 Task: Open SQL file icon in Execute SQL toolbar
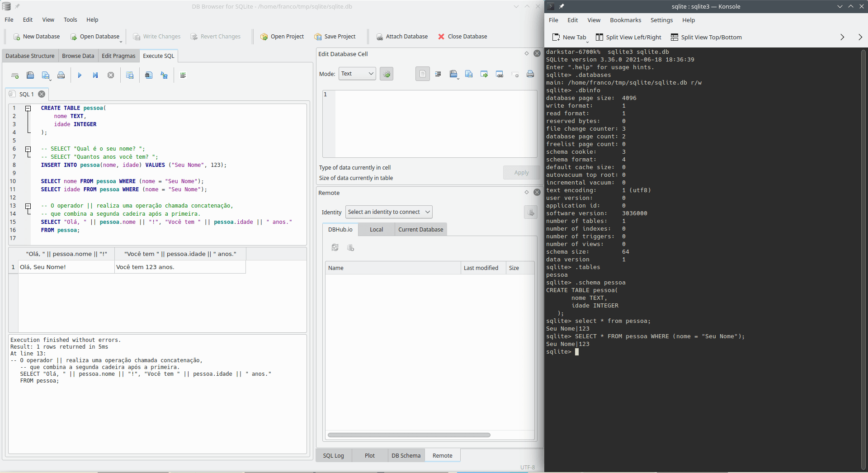point(30,75)
